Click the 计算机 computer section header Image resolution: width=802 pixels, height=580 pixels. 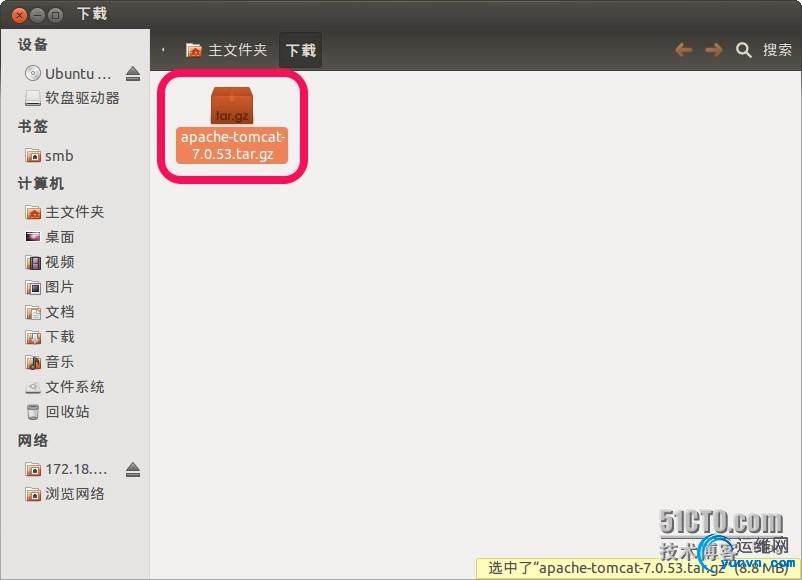[x=40, y=184]
